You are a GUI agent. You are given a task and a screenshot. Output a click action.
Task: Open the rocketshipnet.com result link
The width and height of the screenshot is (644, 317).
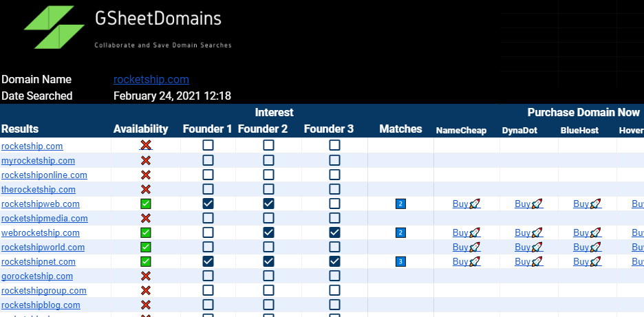pyautogui.click(x=39, y=261)
